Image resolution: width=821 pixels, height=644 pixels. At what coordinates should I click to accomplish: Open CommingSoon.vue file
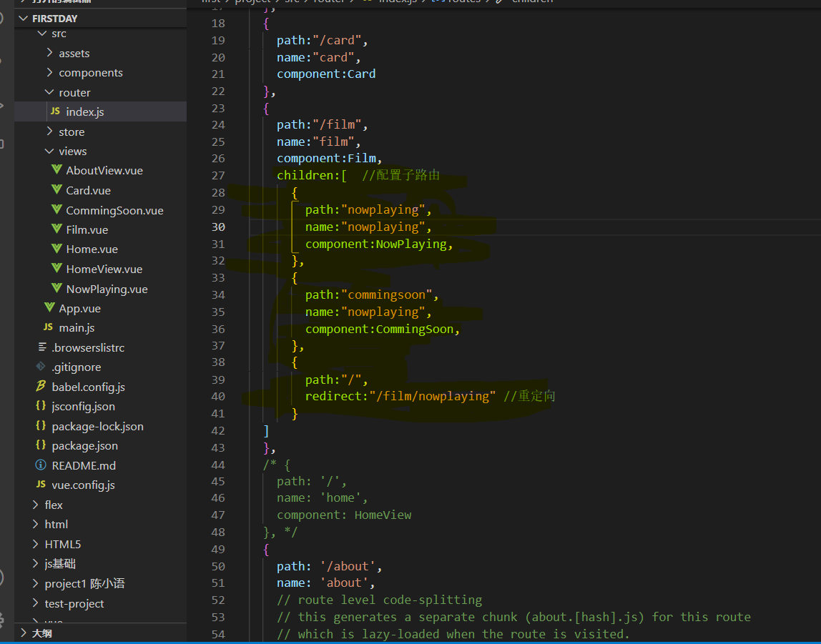click(114, 210)
